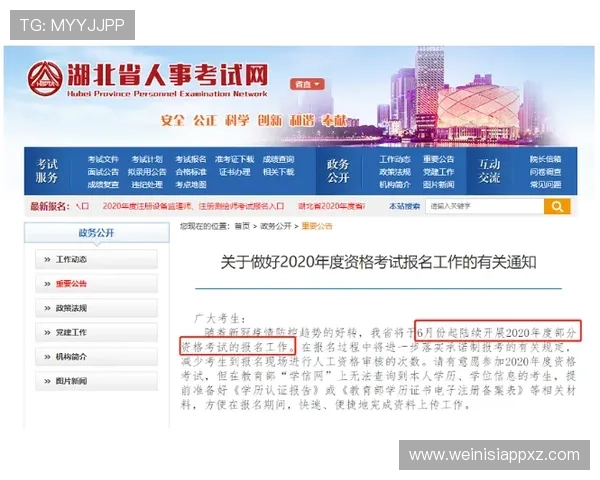Select 拟录用公告 in navigation
Screen dimensions: 600x480
147,172
